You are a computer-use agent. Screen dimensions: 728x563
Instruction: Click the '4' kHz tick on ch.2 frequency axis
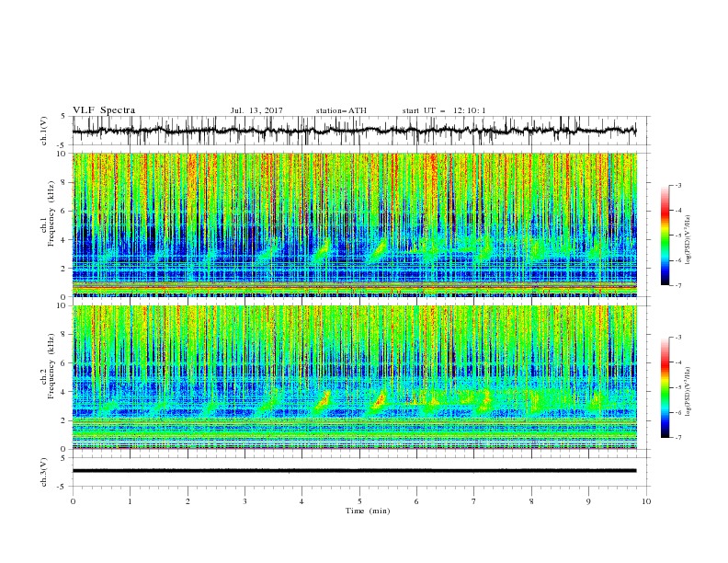tap(64, 392)
